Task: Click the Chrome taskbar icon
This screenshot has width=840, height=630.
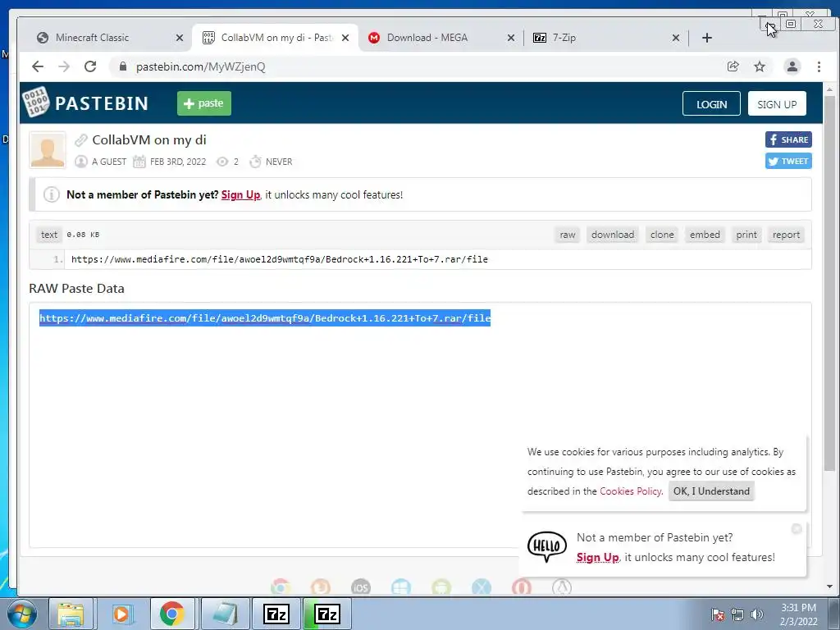Action: [172, 614]
